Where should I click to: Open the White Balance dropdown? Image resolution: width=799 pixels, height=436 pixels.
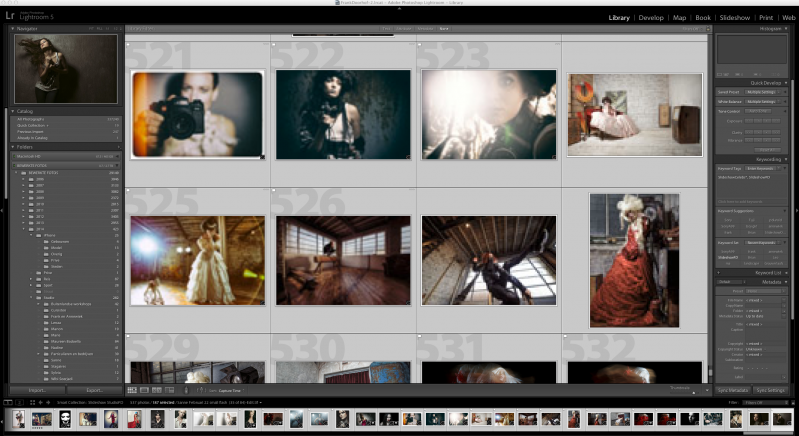(x=764, y=101)
